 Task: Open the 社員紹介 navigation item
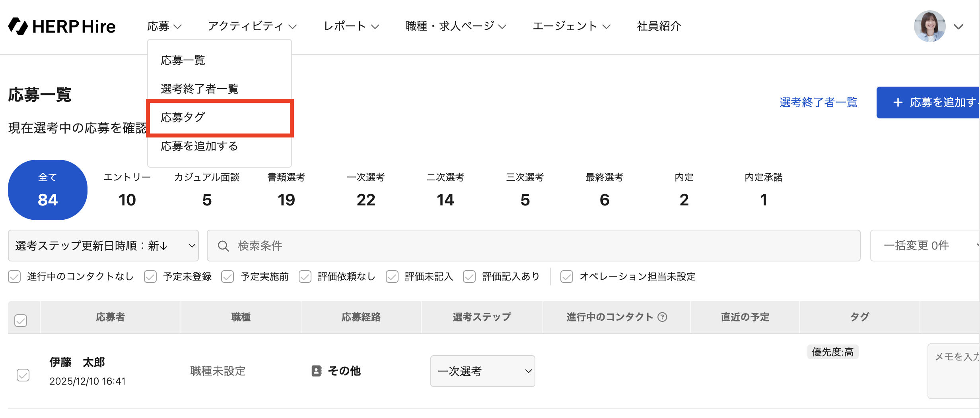click(659, 26)
